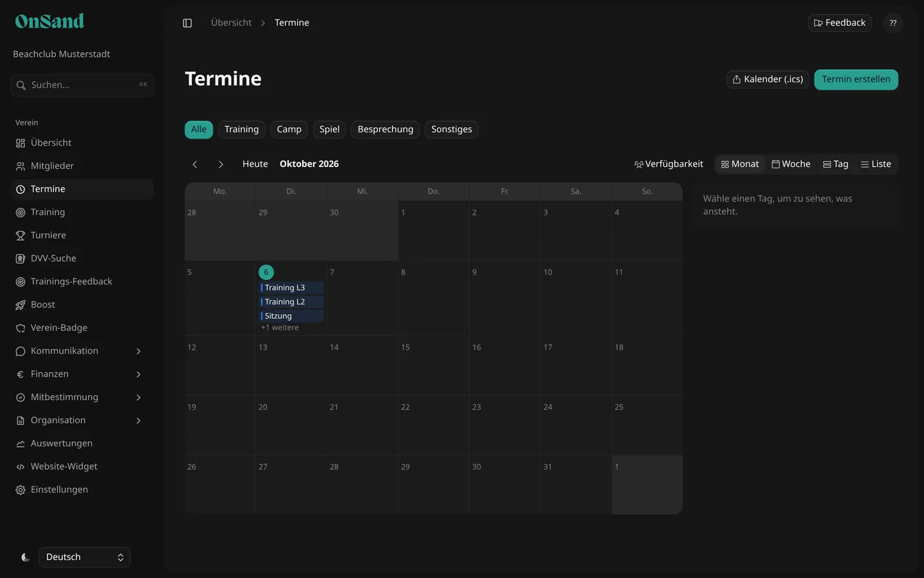Expand Organisation submenu
The image size is (924, 578).
point(82,420)
